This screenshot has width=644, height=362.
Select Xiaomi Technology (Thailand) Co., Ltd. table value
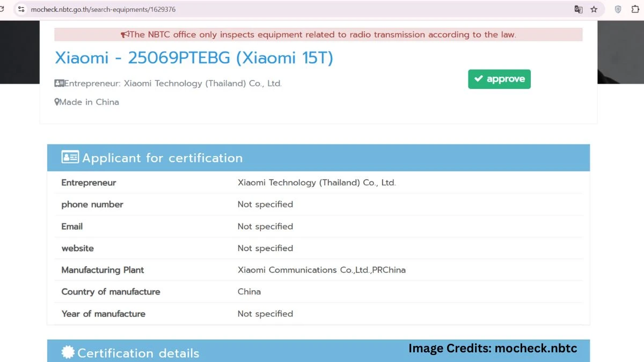coord(317,182)
